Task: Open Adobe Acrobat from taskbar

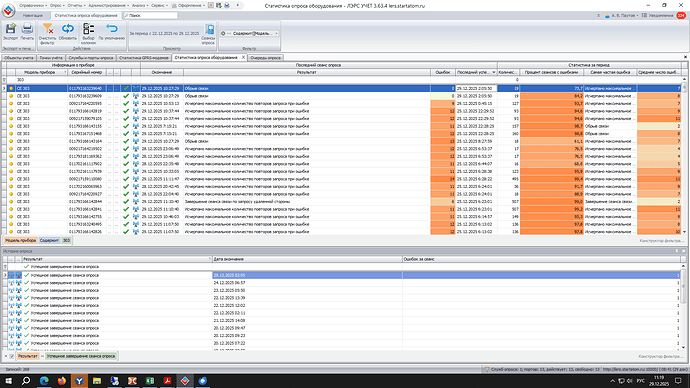Action: click(x=167, y=381)
